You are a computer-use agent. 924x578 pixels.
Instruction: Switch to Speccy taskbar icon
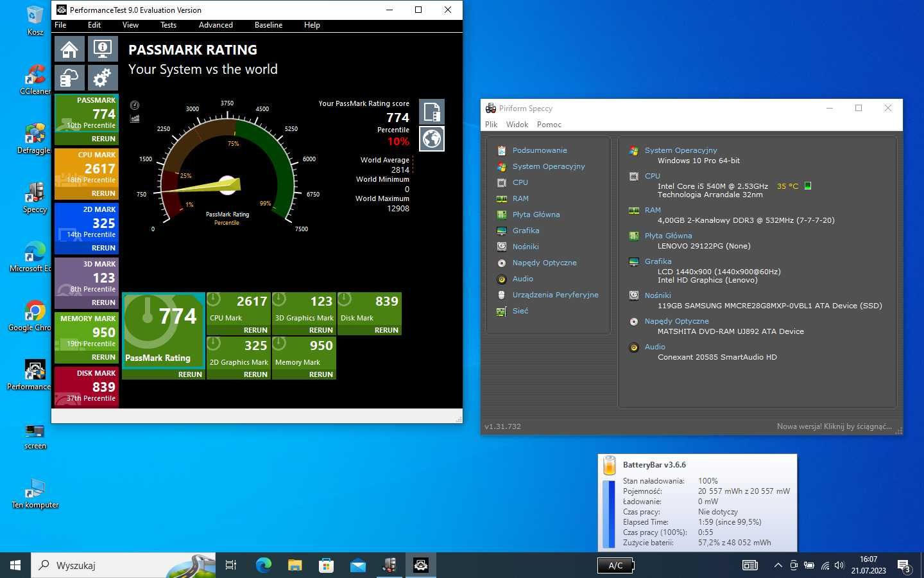(x=389, y=565)
